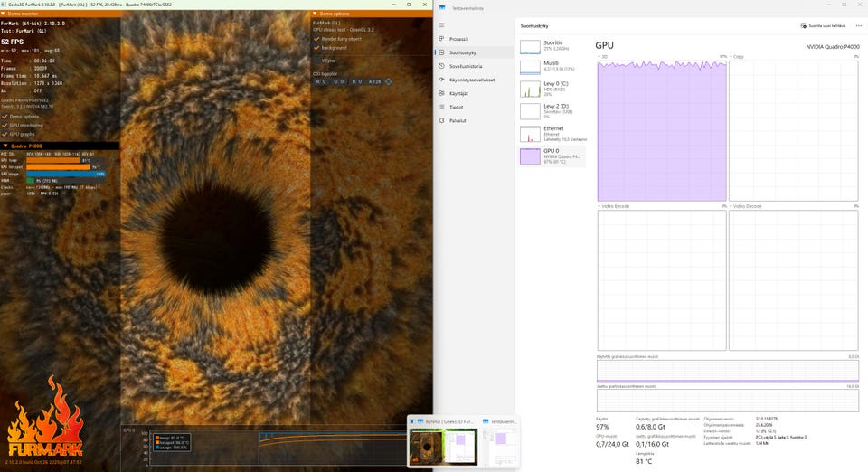Open the Task Manager hamburger navigation menu

pos(441,25)
